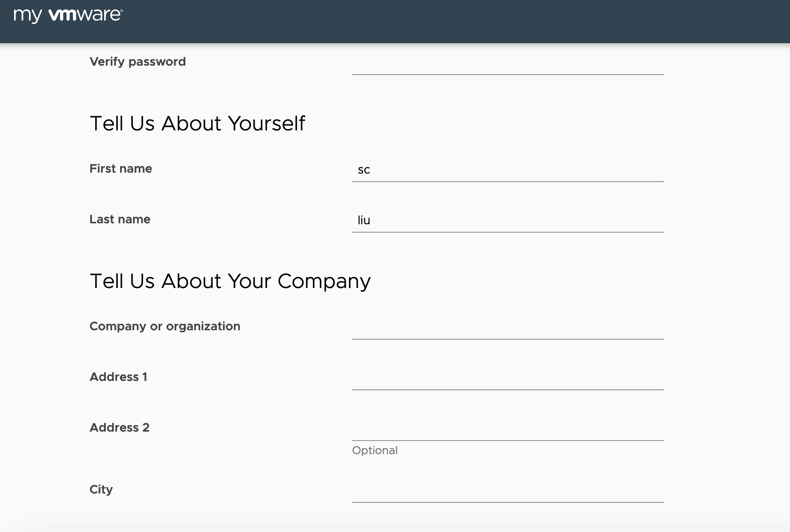This screenshot has height=532, width=790.
Task: Click the 'Address 1' label text
Action: coord(118,377)
